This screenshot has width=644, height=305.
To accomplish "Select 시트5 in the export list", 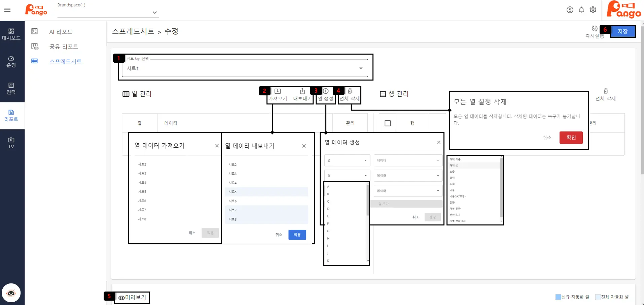I will point(266,192).
